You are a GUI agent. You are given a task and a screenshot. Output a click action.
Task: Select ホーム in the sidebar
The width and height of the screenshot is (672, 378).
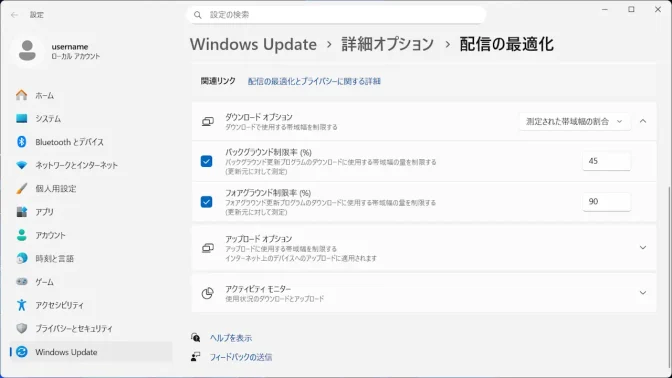91,95
